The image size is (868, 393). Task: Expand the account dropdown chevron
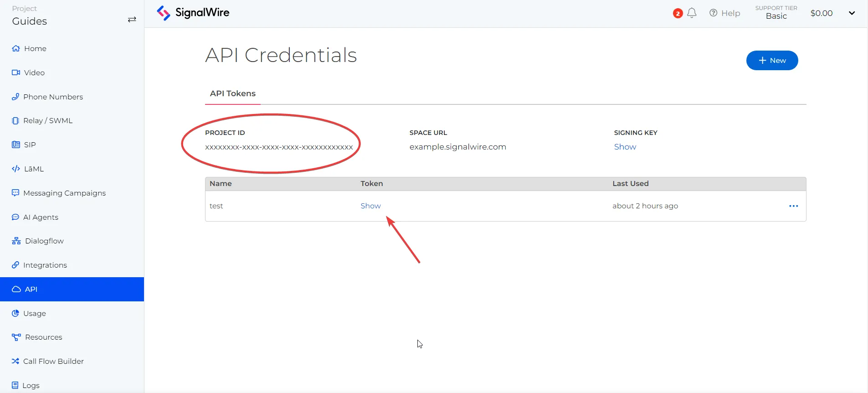coord(852,13)
